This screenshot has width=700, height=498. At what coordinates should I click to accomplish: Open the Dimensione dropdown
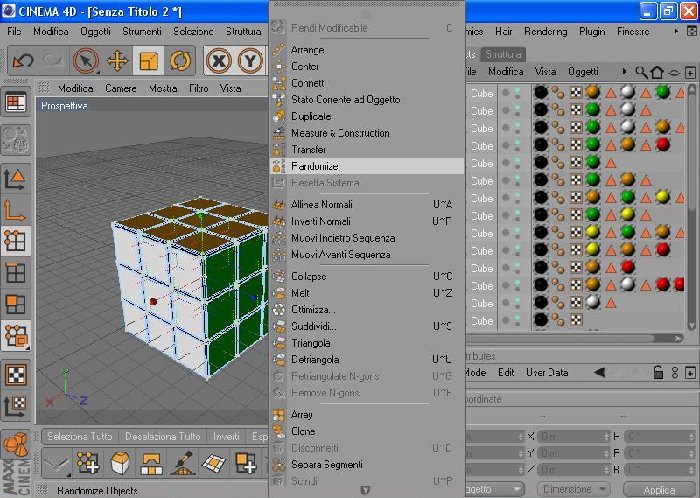coord(573,490)
